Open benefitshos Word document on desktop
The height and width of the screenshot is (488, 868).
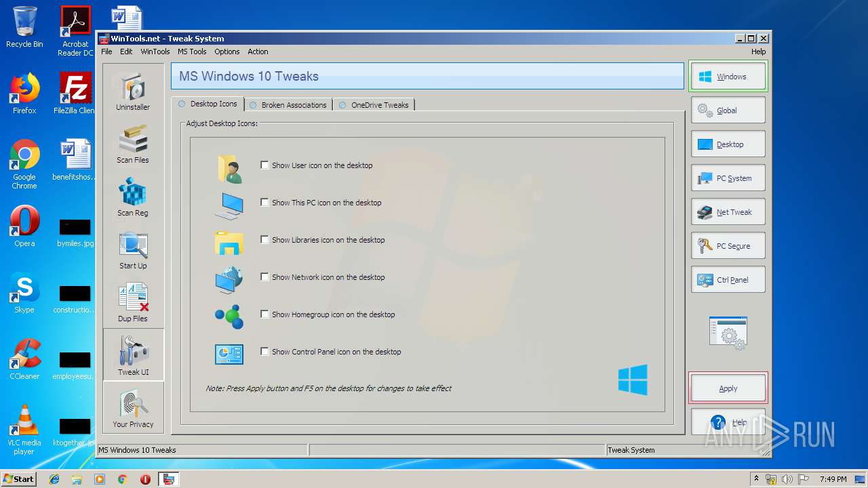tap(75, 160)
